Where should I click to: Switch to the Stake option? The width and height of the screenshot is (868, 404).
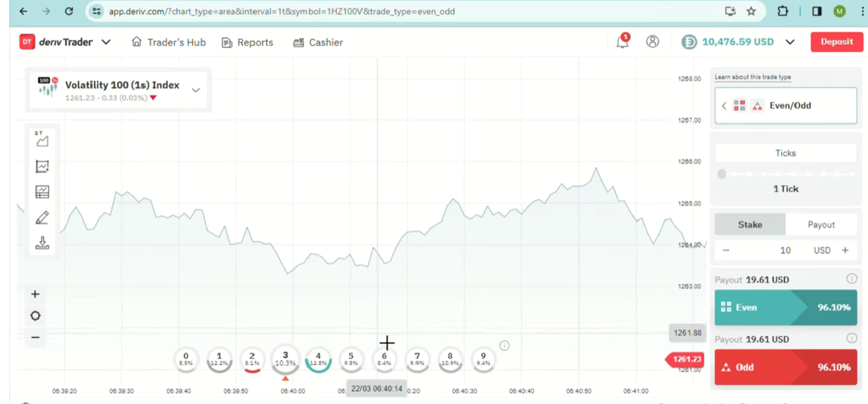(750, 225)
